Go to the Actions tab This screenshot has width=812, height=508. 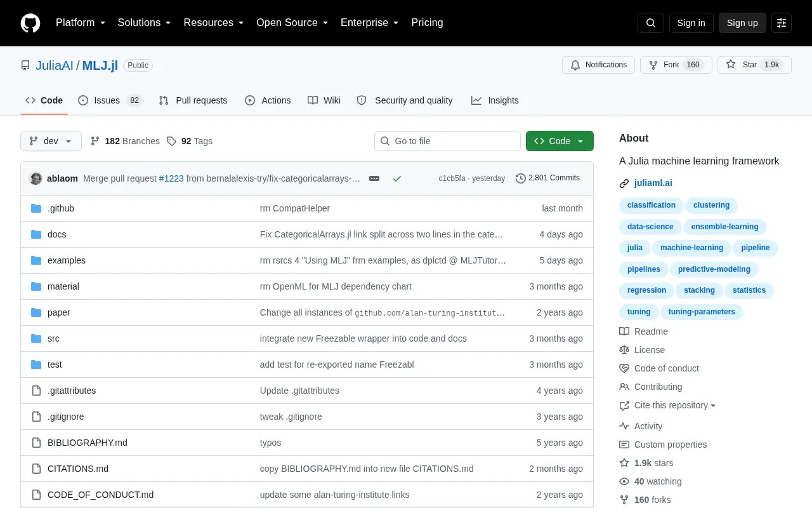click(x=268, y=100)
